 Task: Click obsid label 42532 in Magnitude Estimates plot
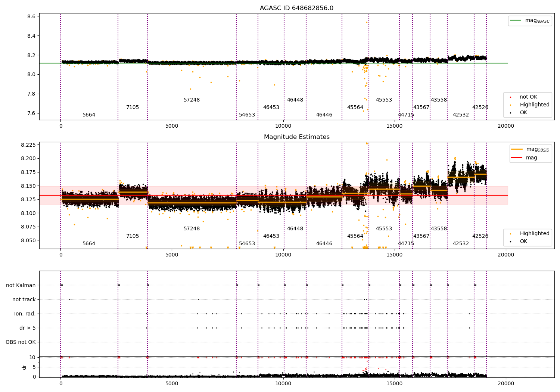pos(461,244)
